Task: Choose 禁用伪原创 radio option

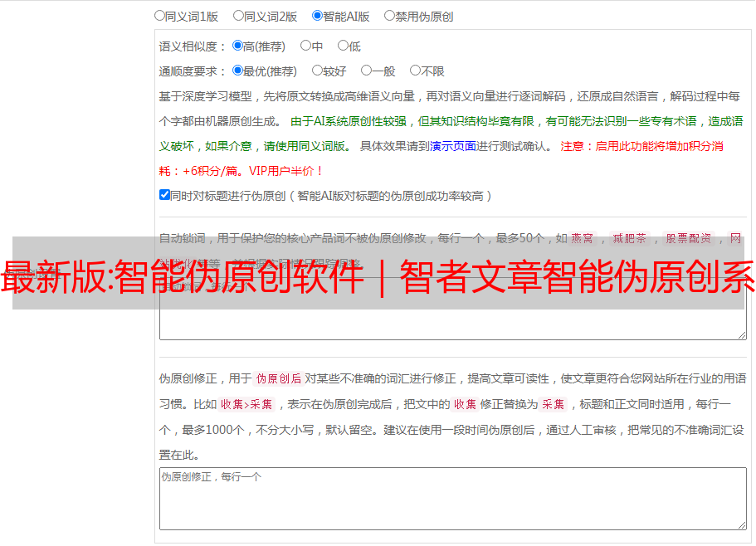Action: [x=389, y=16]
